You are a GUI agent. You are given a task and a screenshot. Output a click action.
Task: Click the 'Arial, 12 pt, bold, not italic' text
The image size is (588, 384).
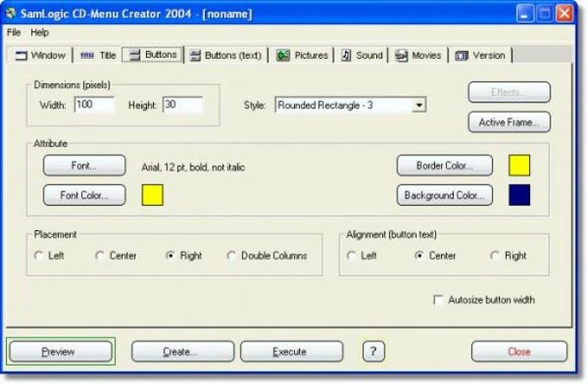193,167
